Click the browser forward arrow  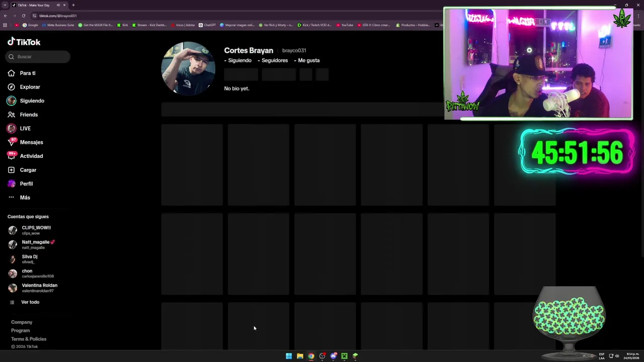click(x=14, y=16)
